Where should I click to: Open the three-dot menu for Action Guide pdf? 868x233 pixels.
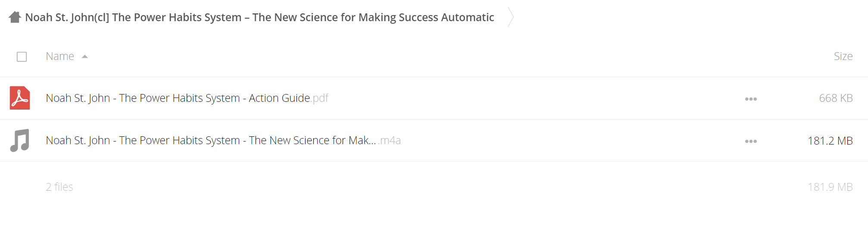(751, 99)
